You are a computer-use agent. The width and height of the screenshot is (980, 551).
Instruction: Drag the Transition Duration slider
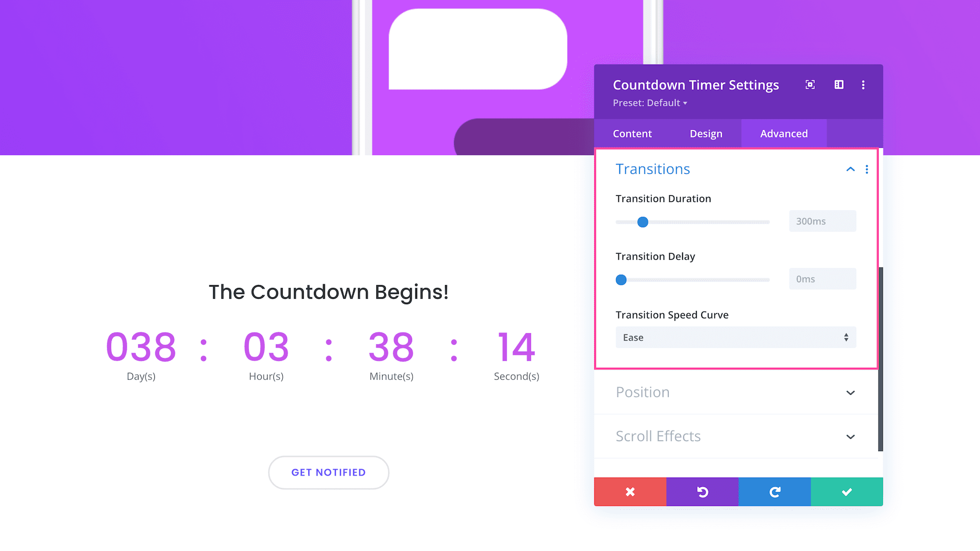(643, 221)
